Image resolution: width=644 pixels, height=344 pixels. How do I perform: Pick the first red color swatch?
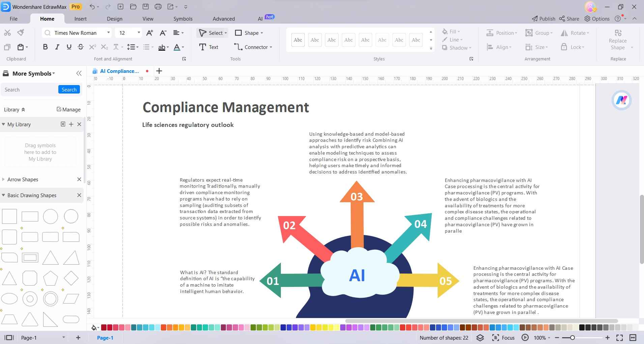104,327
